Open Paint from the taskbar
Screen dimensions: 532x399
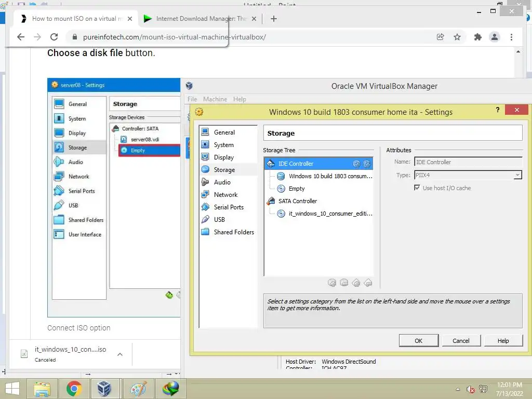(x=138, y=389)
